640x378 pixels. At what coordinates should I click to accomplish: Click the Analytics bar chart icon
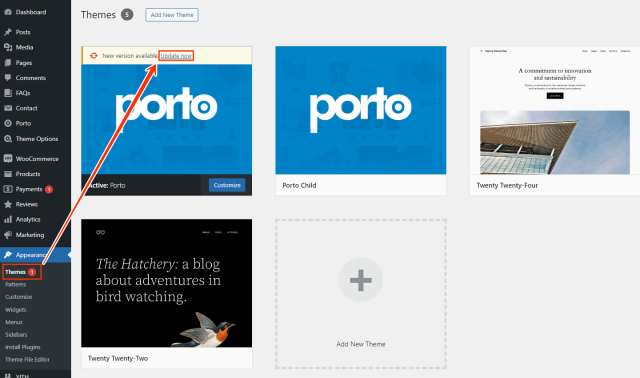(8, 220)
